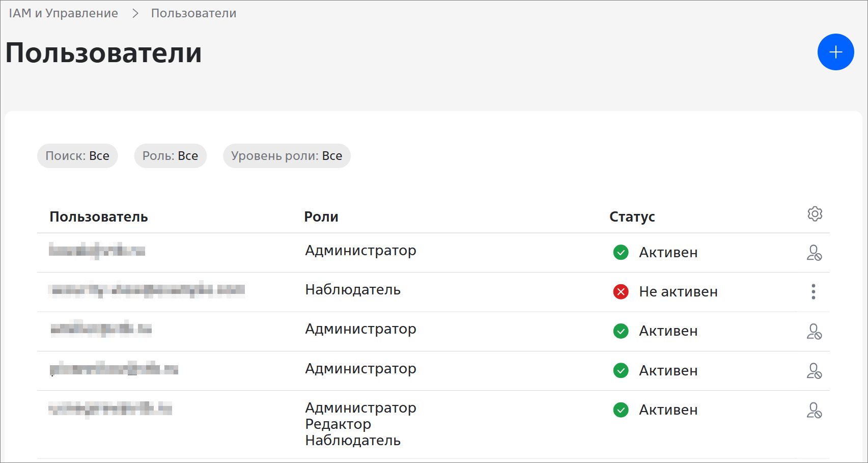
Task: Open the blurred username in the first row
Action: pyautogui.click(x=97, y=251)
